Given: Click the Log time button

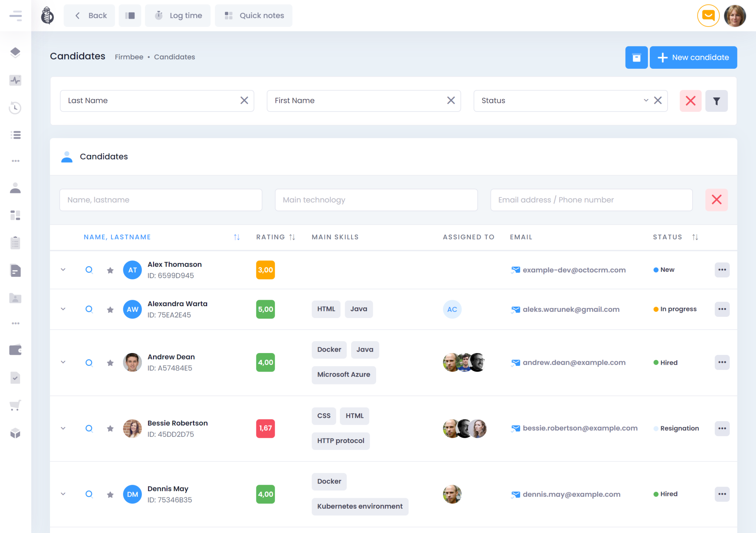Looking at the screenshot, I should click(x=178, y=15).
